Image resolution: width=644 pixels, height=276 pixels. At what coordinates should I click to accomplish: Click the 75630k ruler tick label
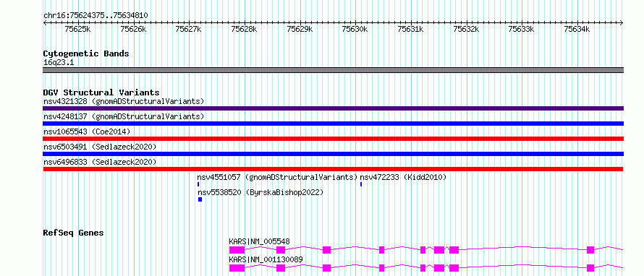(x=355, y=29)
